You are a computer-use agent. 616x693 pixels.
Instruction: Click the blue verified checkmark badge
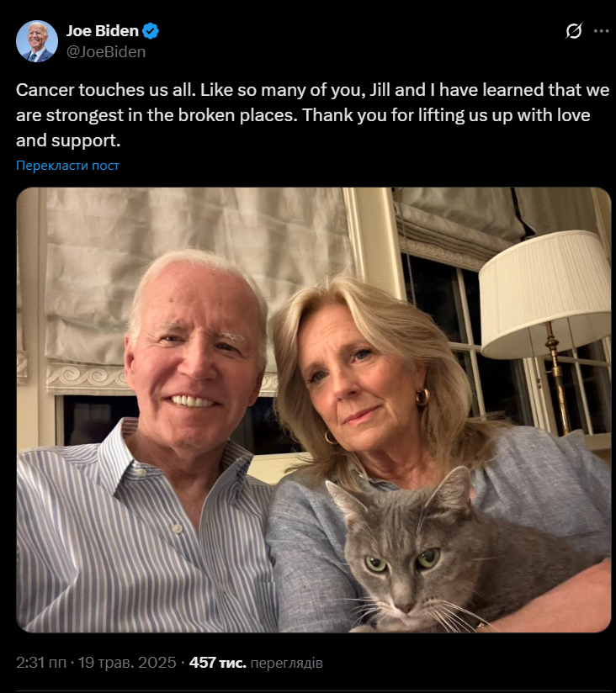[151, 31]
